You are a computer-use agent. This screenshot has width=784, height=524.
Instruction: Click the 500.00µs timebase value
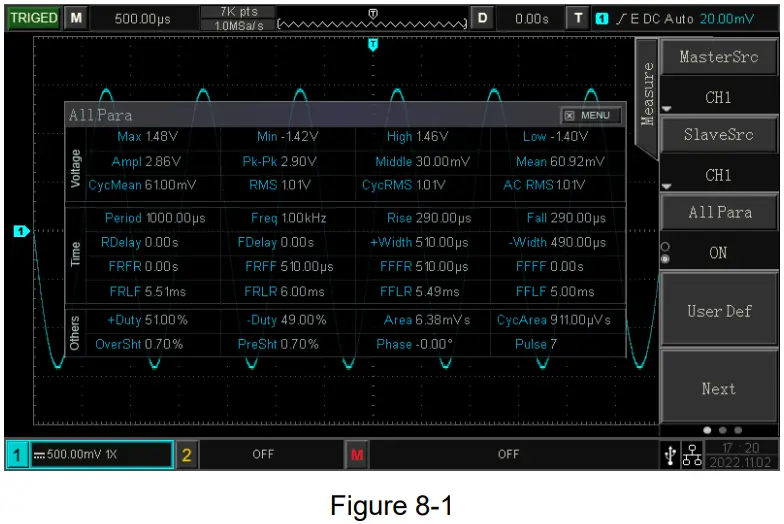click(142, 19)
